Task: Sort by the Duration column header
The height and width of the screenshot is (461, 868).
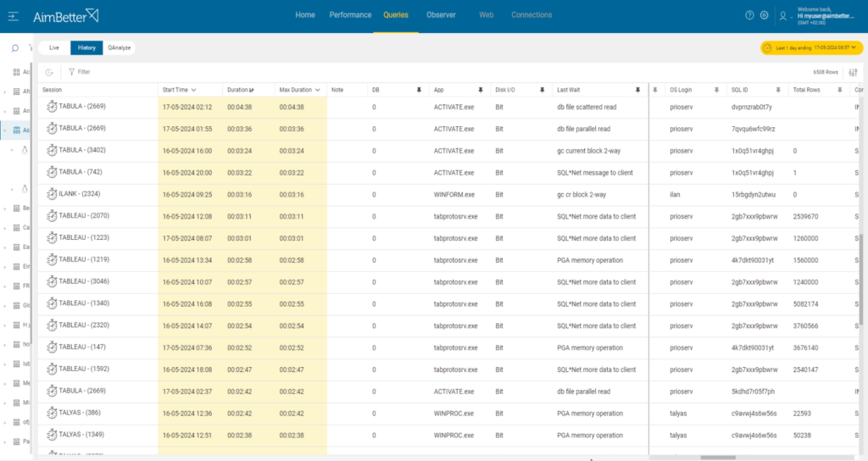Action: pyautogui.click(x=240, y=90)
